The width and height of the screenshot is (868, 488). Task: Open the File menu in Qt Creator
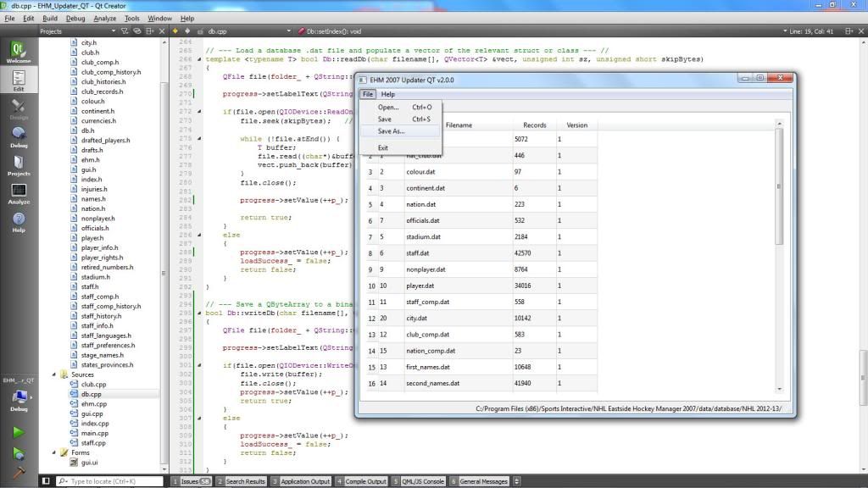[x=10, y=19]
